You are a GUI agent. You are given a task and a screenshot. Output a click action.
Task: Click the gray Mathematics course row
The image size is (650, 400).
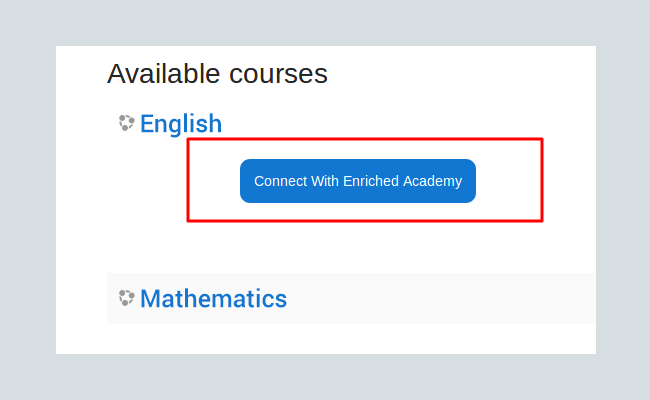click(x=440, y=298)
